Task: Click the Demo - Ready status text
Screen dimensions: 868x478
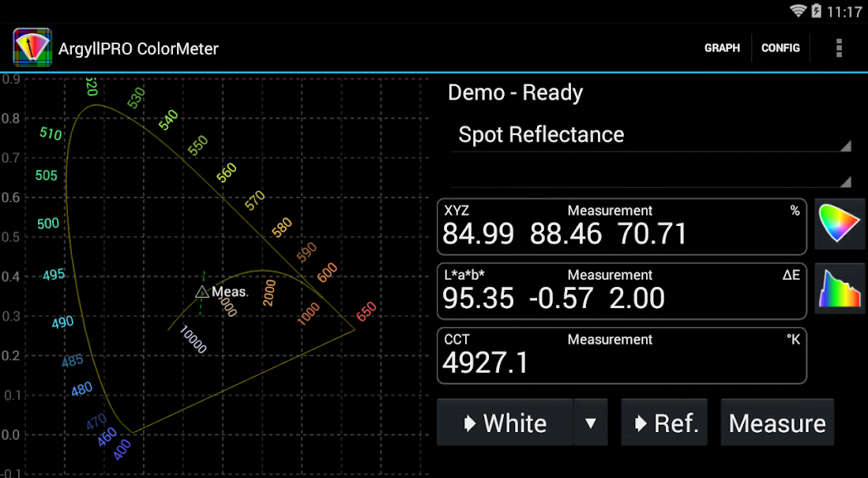Action: tap(516, 92)
